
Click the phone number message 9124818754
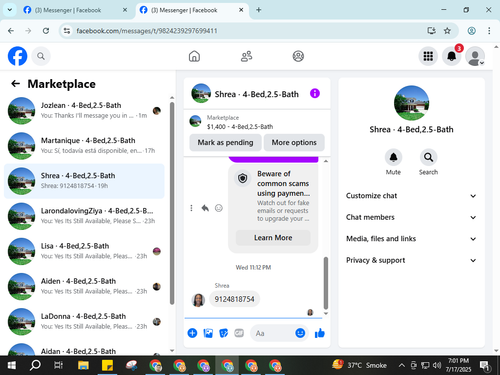pos(234,299)
